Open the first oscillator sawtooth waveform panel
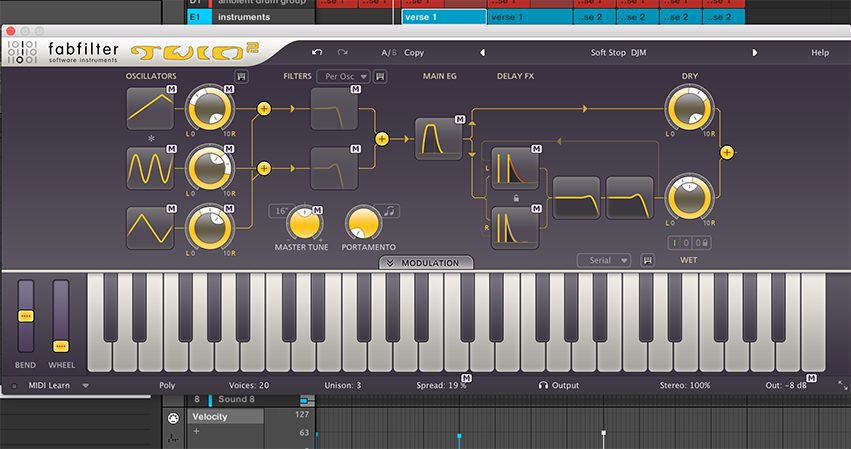 151,109
